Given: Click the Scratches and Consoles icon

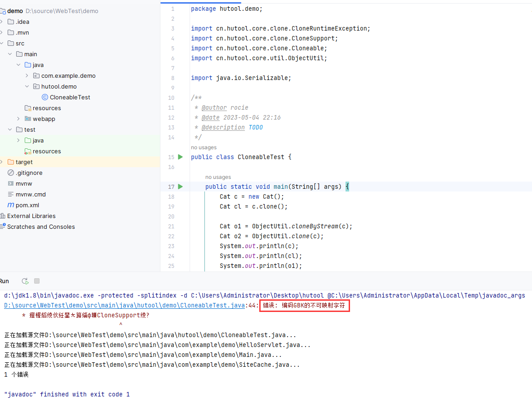Looking at the screenshot, I should pos(3,227).
